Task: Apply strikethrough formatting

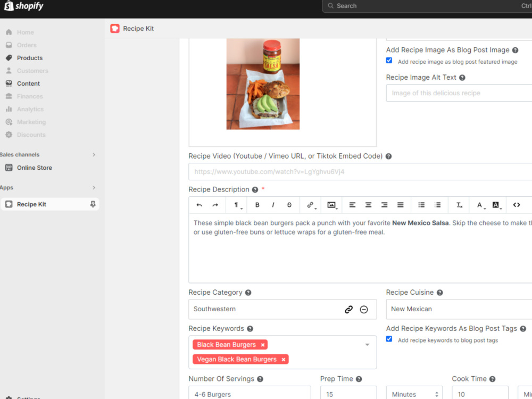Action: pos(289,205)
